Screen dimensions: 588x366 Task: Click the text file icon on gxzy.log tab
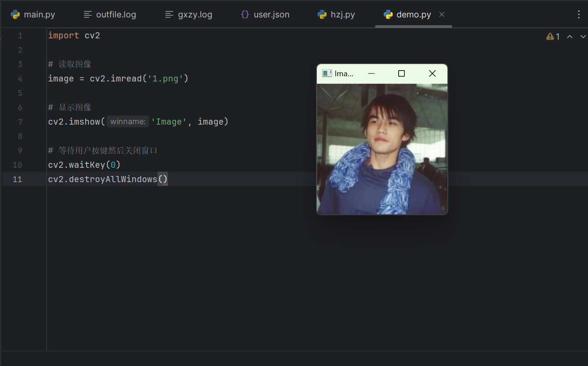coord(169,14)
